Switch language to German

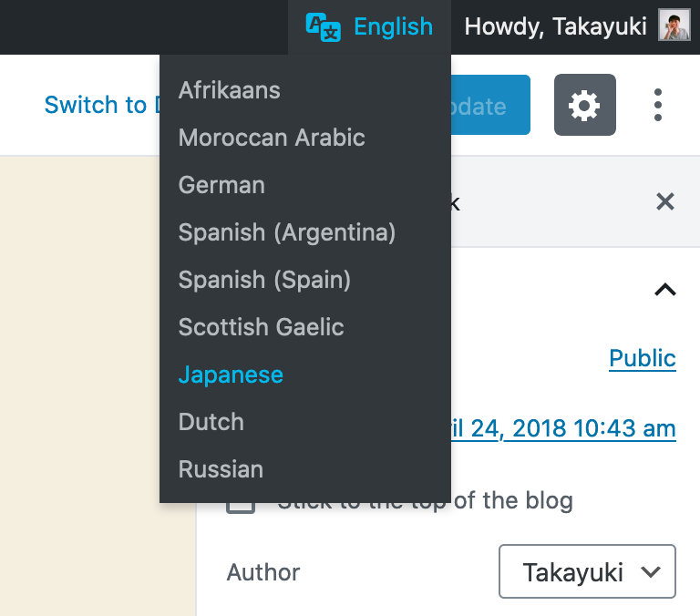[x=221, y=185]
